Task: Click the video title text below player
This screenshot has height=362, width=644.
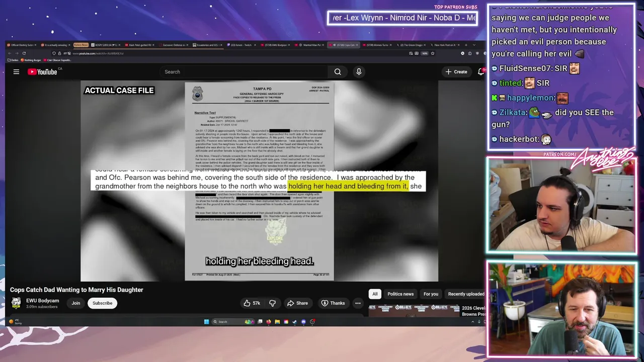Action: pyautogui.click(x=76, y=290)
